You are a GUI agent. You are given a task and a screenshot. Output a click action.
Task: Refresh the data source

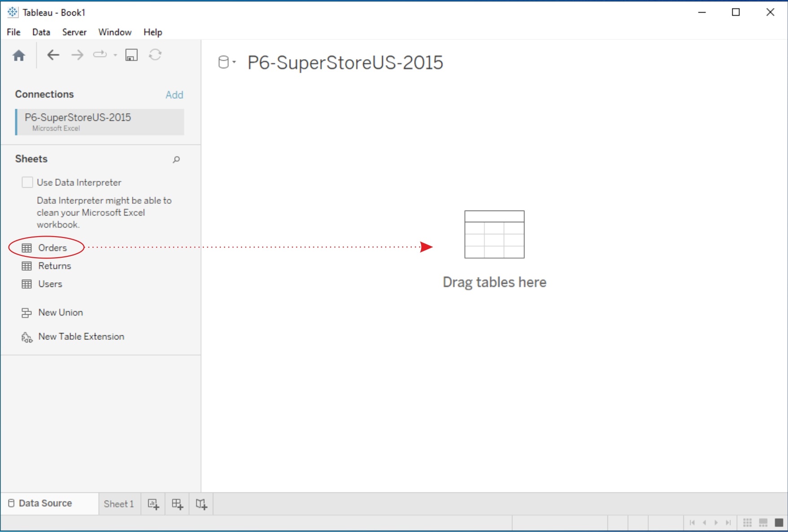[x=155, y=55]
